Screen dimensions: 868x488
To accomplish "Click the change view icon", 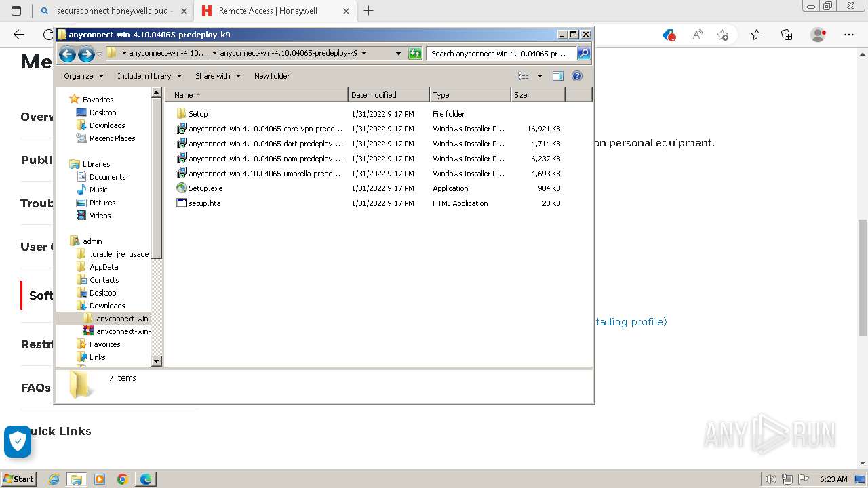I will (x=524, y=76).
